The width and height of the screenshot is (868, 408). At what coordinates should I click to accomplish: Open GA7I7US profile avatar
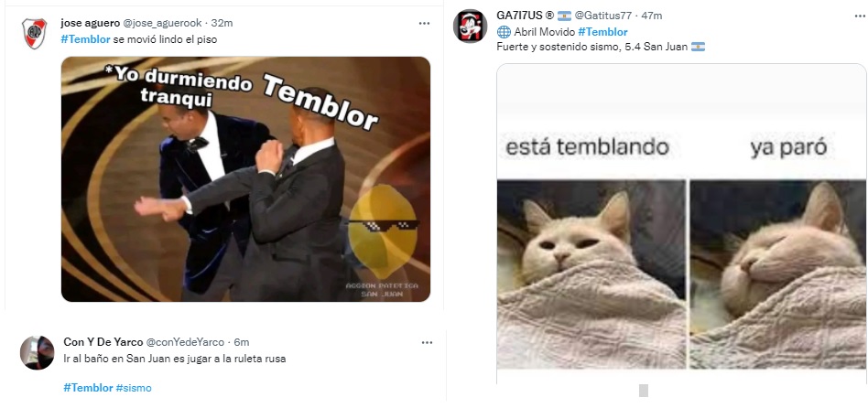[470, 26]
